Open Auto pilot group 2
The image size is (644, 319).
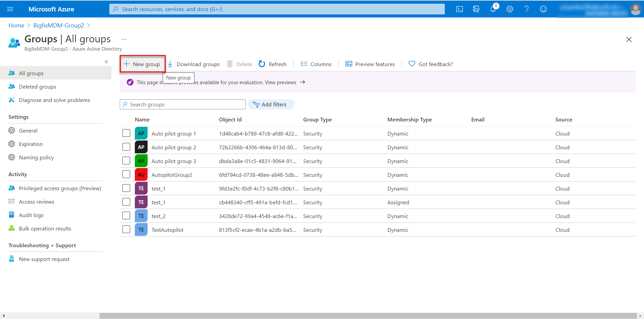174,147
